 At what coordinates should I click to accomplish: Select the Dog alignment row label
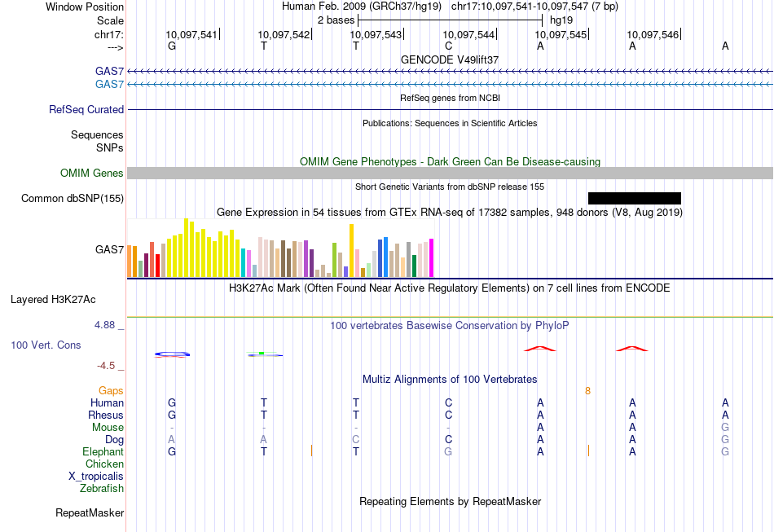click(x=115, y=439)
